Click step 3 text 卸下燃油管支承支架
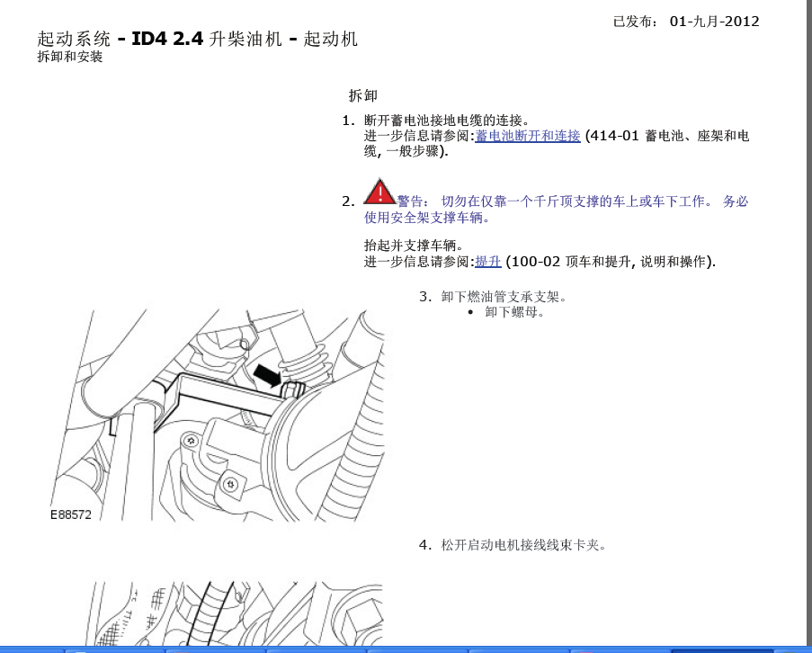Viewport: 812px width, 653px height. [x=504, y=297]
